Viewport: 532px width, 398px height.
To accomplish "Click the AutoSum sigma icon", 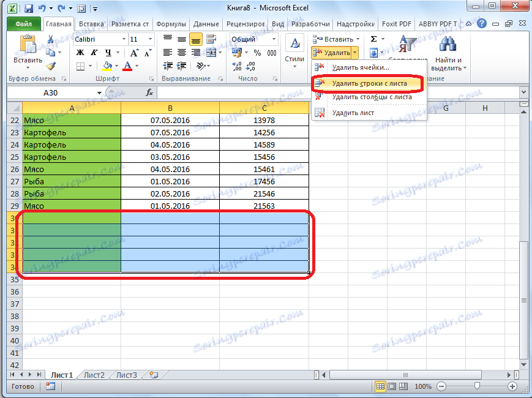I will click(375, 39).
